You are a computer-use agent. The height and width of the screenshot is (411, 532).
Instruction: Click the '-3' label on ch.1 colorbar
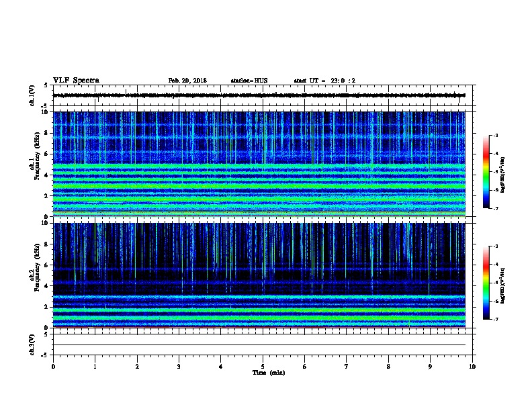pyautogui.click(x=495, y=136)
